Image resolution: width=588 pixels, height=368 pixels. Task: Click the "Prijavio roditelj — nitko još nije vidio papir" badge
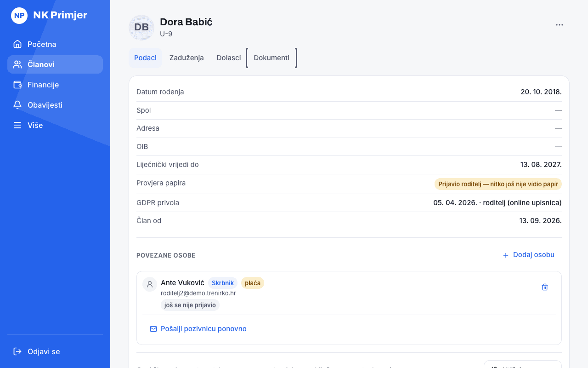(x=498, y=184)
